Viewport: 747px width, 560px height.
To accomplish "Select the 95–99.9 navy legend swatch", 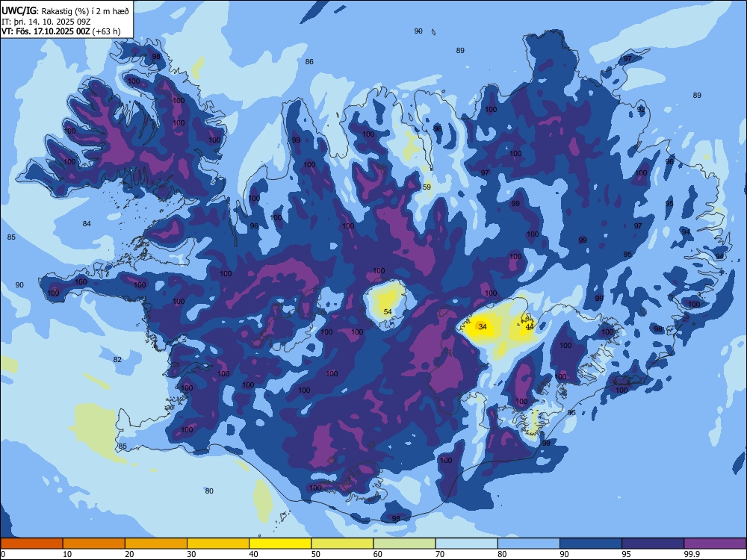I will (653, 544).
